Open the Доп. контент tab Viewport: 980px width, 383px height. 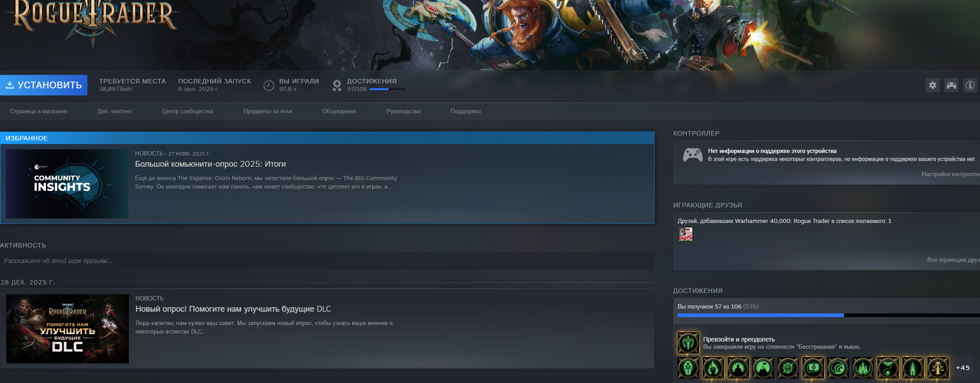click(115, 111)
